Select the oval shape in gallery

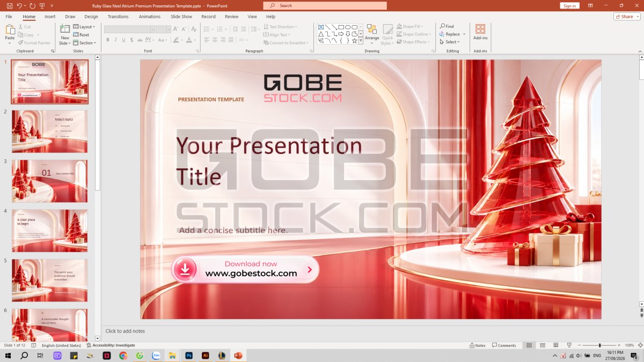tap(348, 27)
